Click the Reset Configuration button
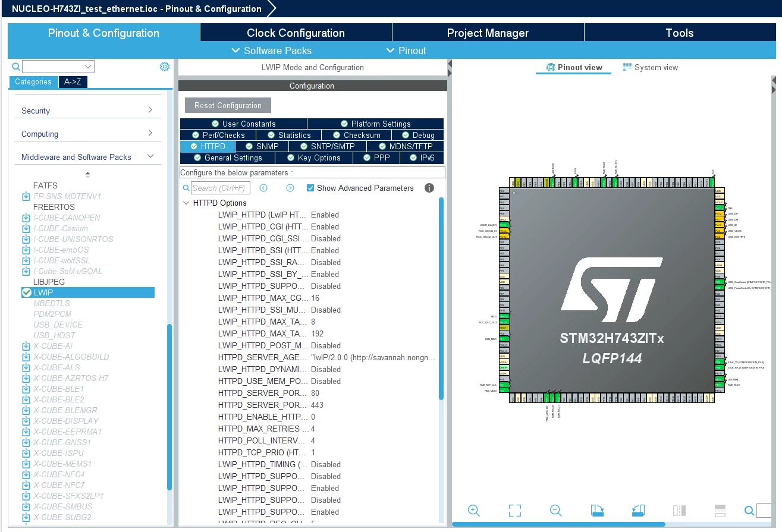The width and height of the screenshot is (782, 532). [x=228, y=105]
